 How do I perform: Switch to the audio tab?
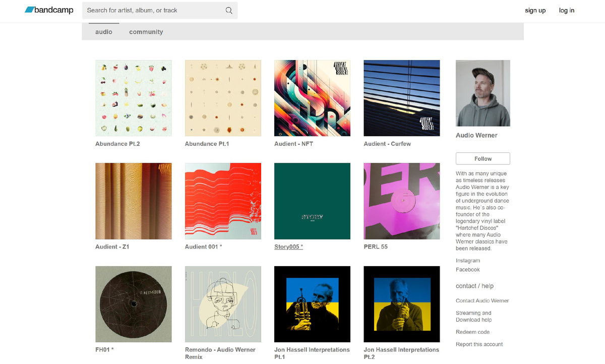click(x=104, y=32)
